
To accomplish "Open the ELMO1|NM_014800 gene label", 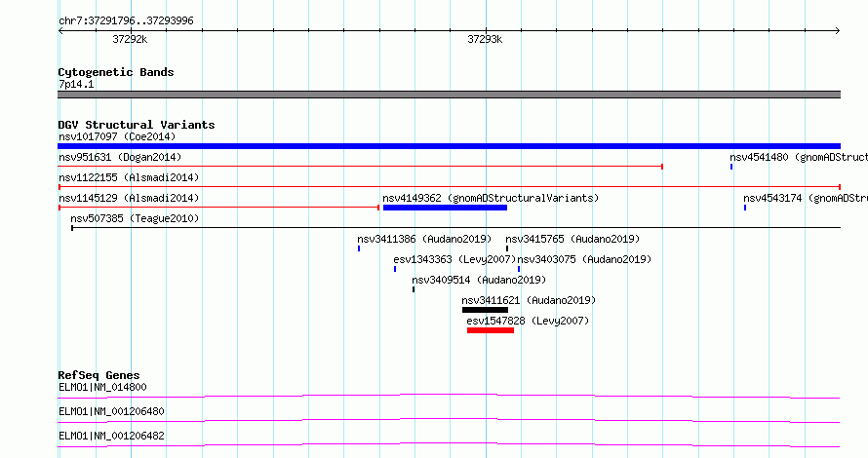I will click(102, 387).
